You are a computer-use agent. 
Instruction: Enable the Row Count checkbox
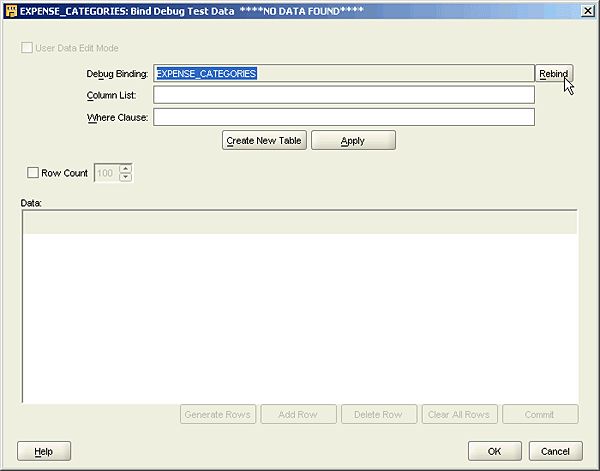[x=33, y=173]
